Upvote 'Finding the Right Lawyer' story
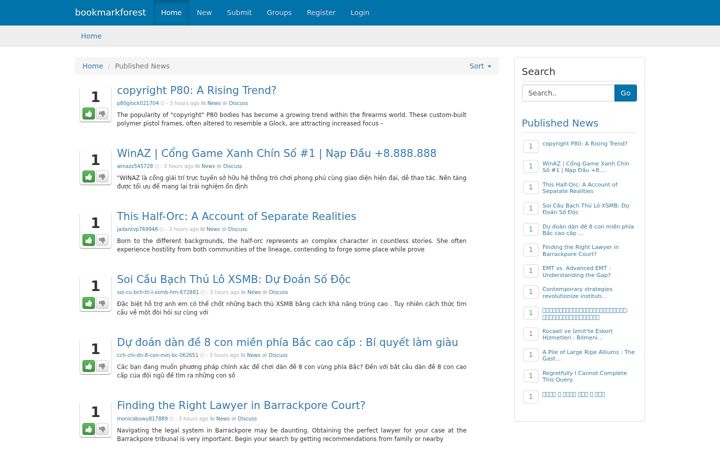This screenshot has width=720, height=450. 89,429
